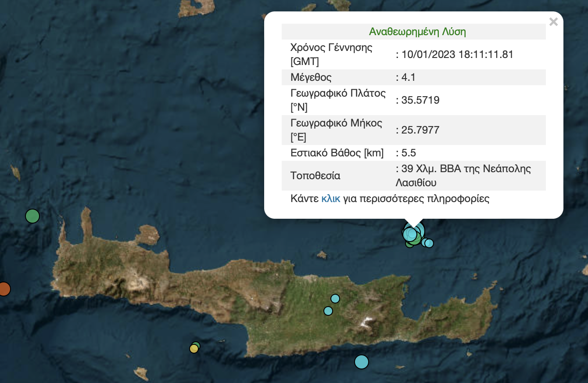
Task: Click the small island north of central Crete
Action: pos(322,255)
